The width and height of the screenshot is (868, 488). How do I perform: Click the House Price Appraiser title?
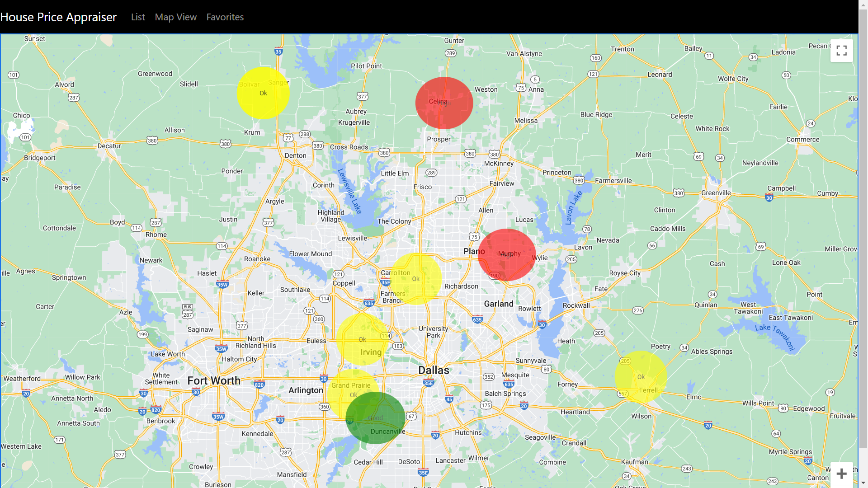(58, 17)
